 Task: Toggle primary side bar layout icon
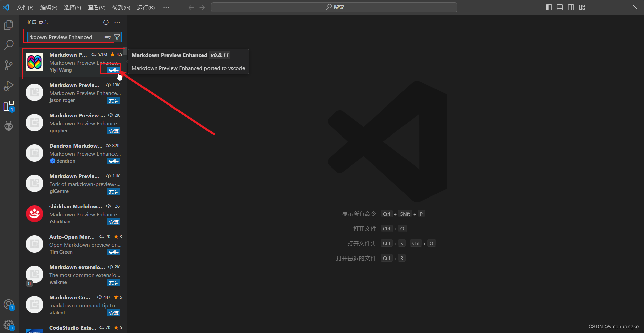(549, 7)
